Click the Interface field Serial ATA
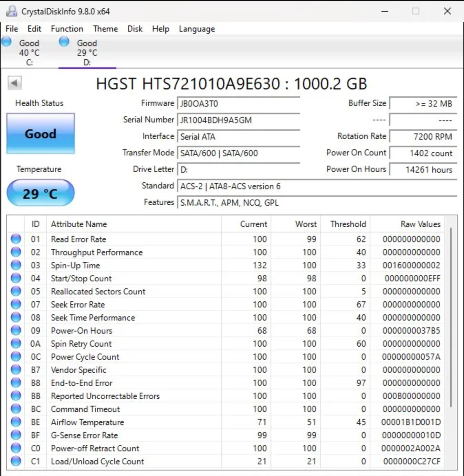464x476 pixels. pos(239,137)
